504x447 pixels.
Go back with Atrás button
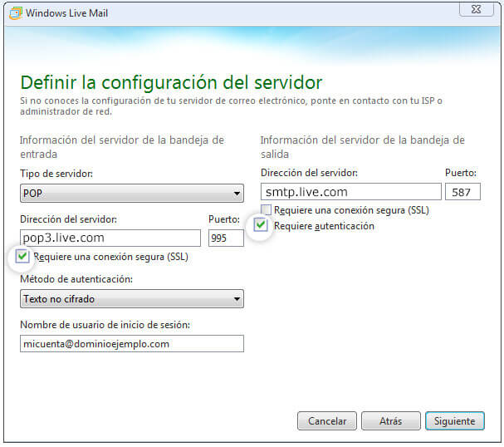[391, 421]
